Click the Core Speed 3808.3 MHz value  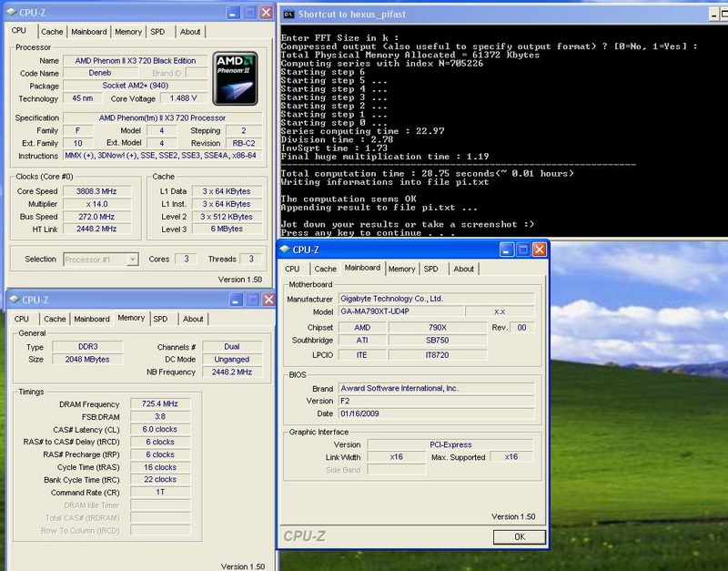(96, 191)
